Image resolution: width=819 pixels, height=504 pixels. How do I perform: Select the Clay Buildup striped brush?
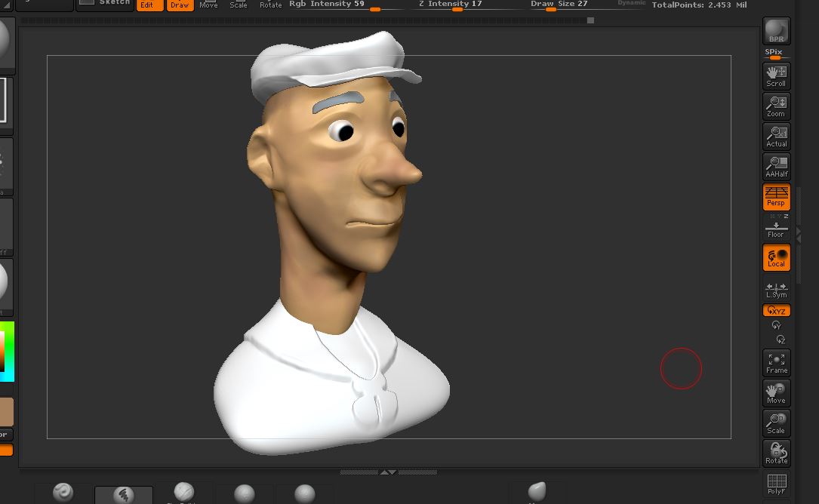click(183, 492)
